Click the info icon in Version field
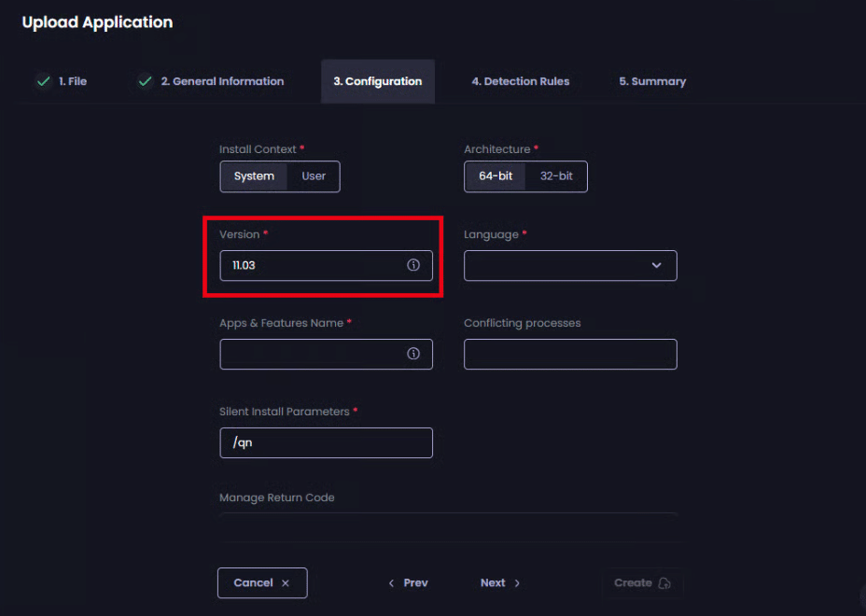Screen dimensions: 866x616 pos(413,265)
